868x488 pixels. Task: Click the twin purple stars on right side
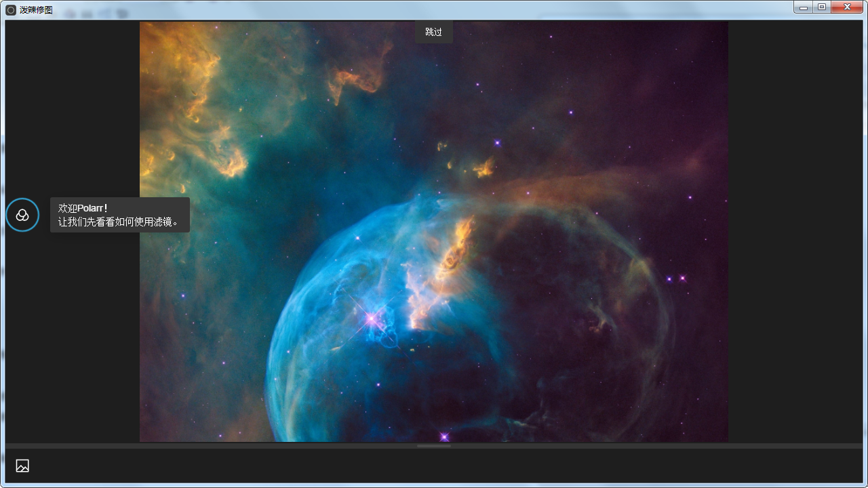coord(676,278)
